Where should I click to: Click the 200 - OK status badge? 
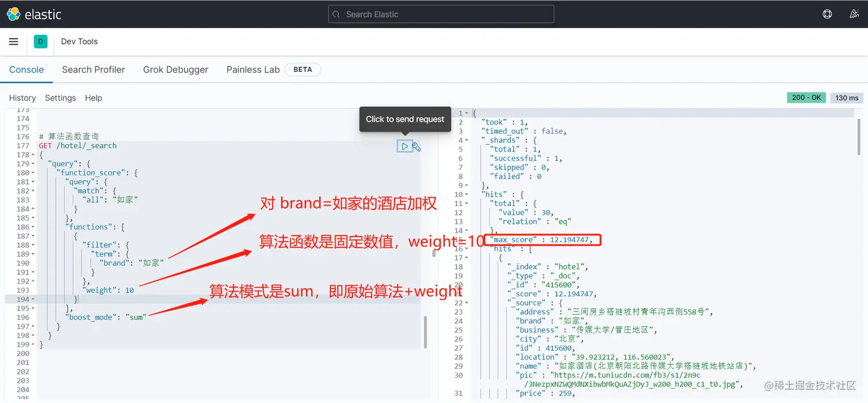coord(807,98)
